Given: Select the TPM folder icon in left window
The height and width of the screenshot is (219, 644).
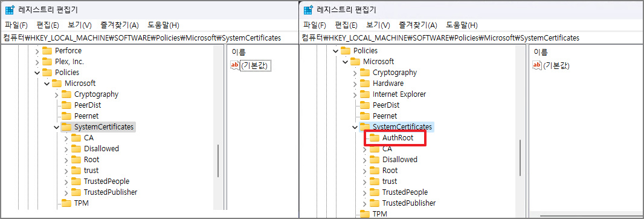Looking at the screenshot, I should coord(66,203).
